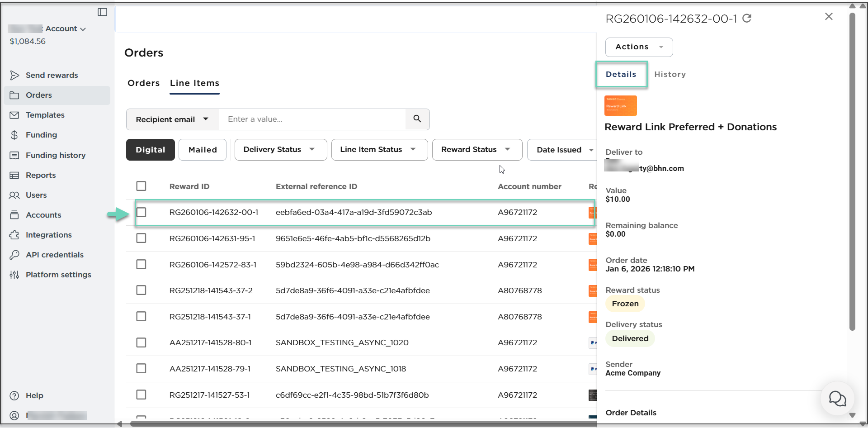This screenshot has height=428, width=868.
Task: Switch to the Orders tab
Action: point(143,83)
